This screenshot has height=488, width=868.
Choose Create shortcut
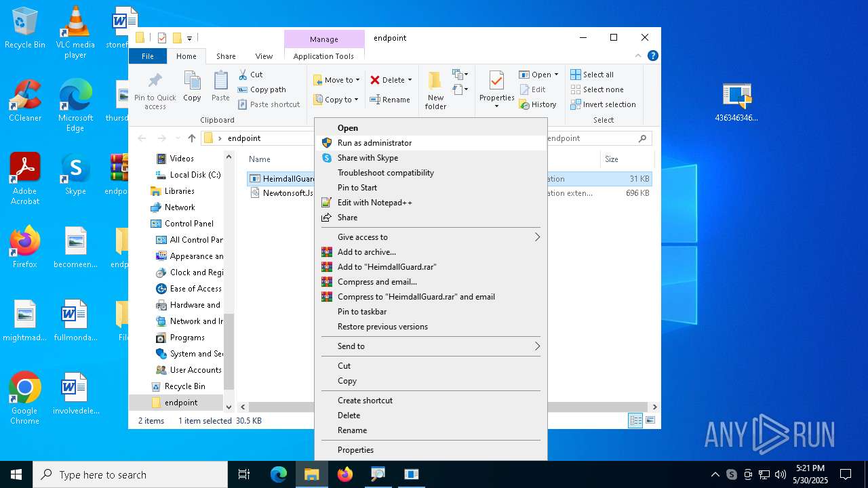[x=431, y=401]
